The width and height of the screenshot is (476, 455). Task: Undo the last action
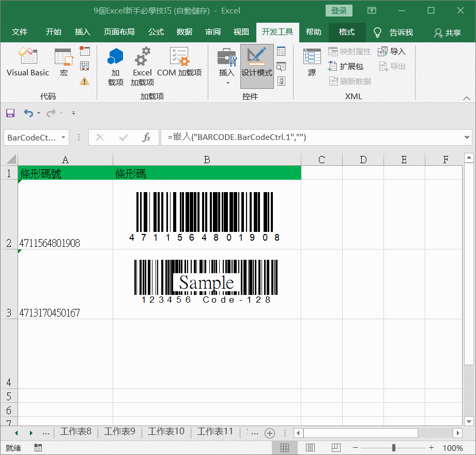(x=28, y=113)
